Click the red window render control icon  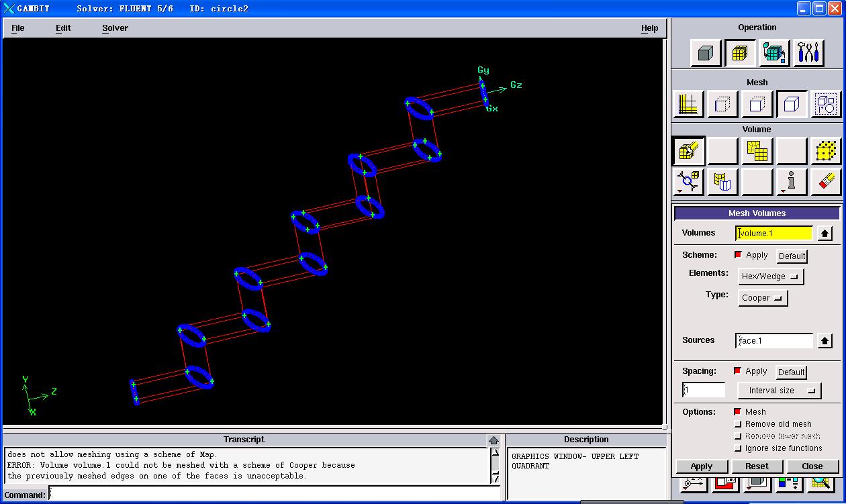coord(725,483)
